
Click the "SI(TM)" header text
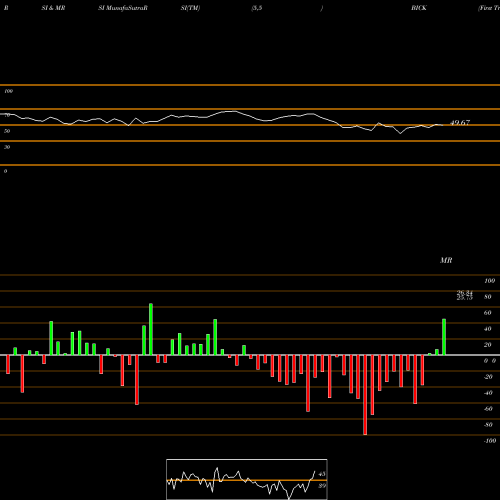click(190, 8)
